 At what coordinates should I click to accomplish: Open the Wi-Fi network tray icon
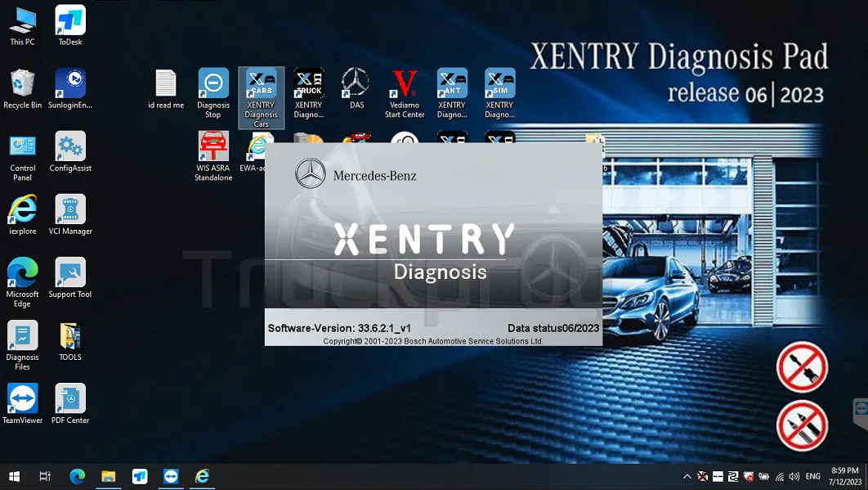pyautogui.click(x=780, y=476)
